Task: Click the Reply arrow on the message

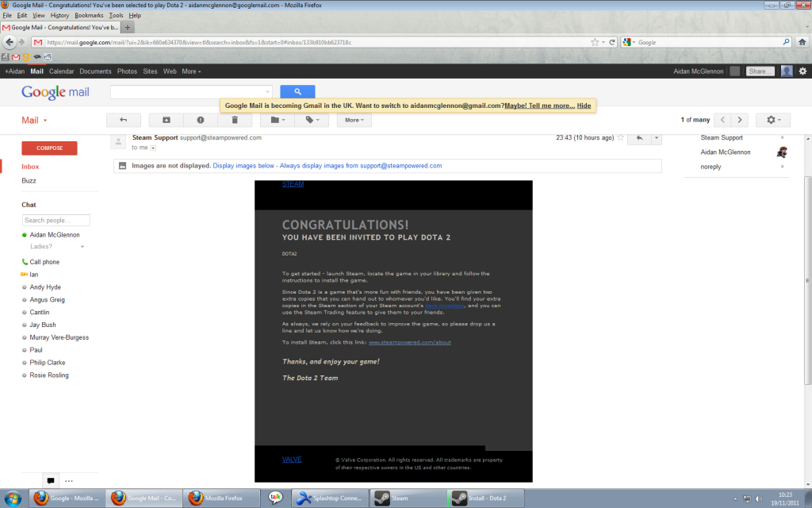Action: click(x=640, y=138)
